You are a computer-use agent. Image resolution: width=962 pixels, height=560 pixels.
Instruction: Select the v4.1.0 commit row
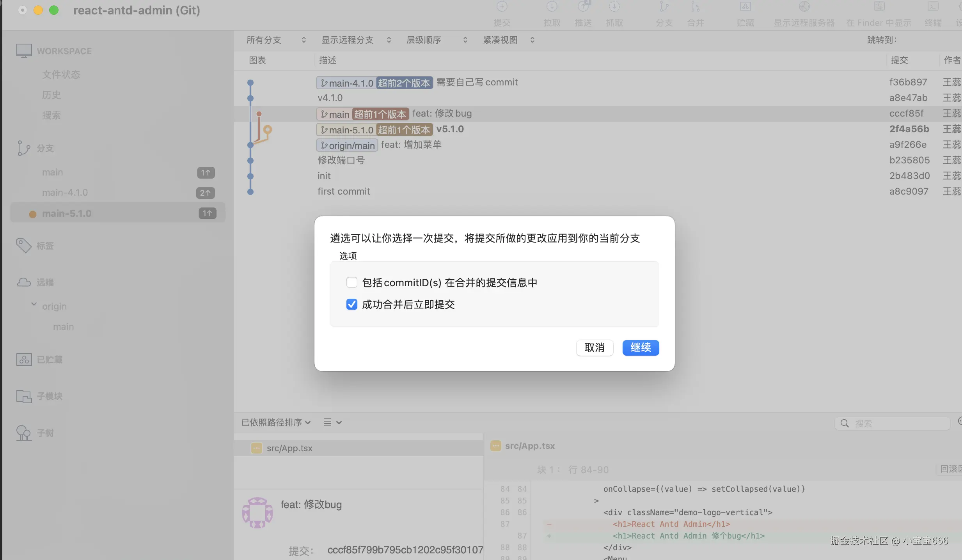(x=598, y=98)
